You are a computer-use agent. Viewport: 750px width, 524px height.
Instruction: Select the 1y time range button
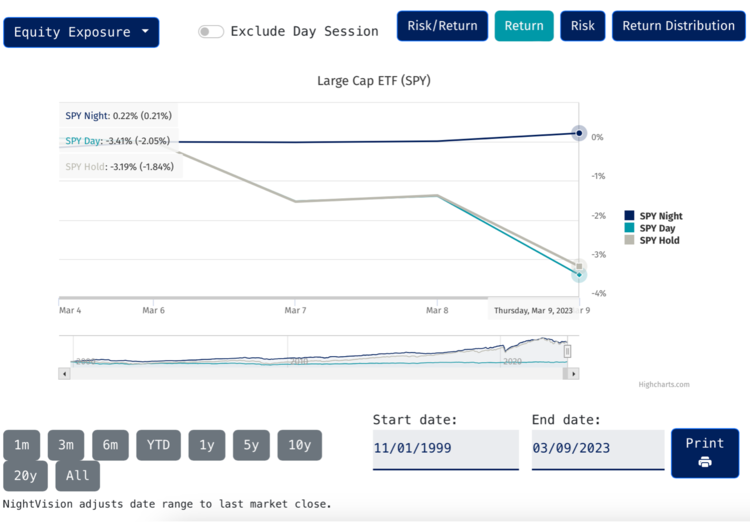coord(206,445)
